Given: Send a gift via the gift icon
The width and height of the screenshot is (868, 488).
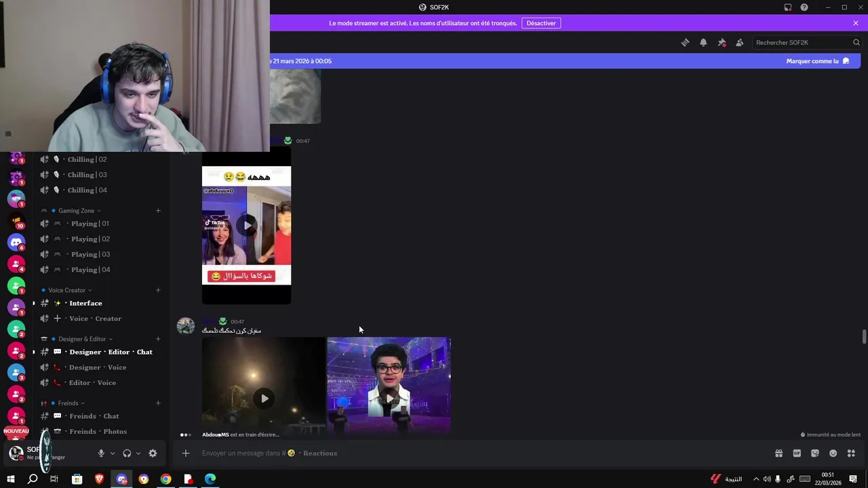Looking at the screenshot, I should [x=778, y=453].
